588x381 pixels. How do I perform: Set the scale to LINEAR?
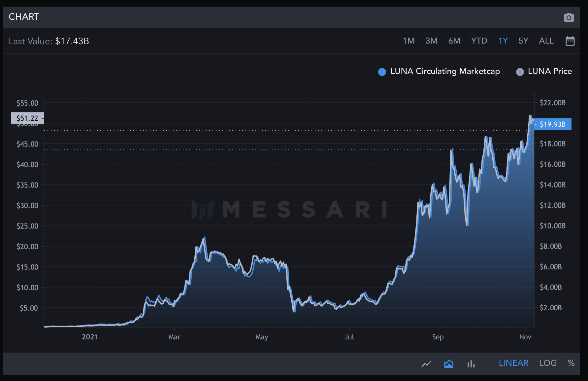[513, 363]
